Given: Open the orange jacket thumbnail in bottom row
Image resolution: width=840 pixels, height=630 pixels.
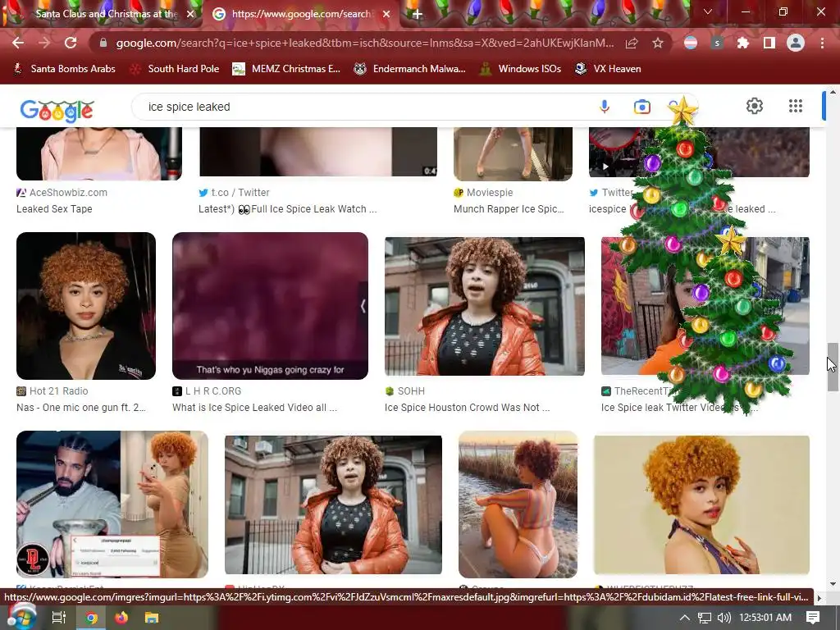Looking at the screenshot, I should (x=333, y=504).
